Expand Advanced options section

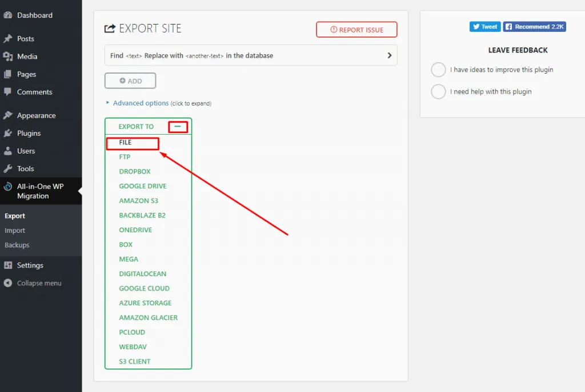141,103
